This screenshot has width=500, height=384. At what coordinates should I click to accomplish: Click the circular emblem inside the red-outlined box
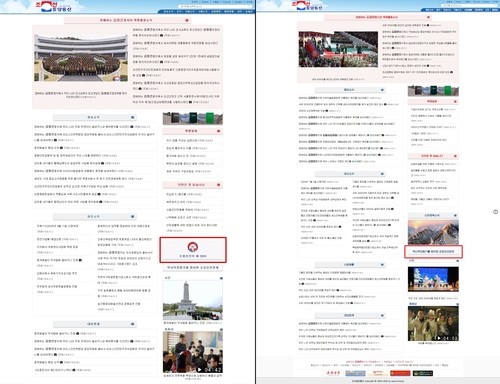pos(193,247)
